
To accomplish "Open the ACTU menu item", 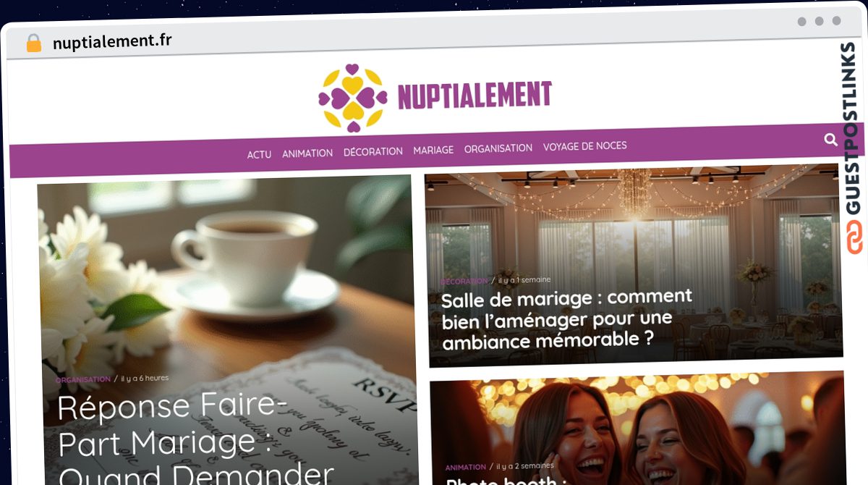I will pos(259,154).
